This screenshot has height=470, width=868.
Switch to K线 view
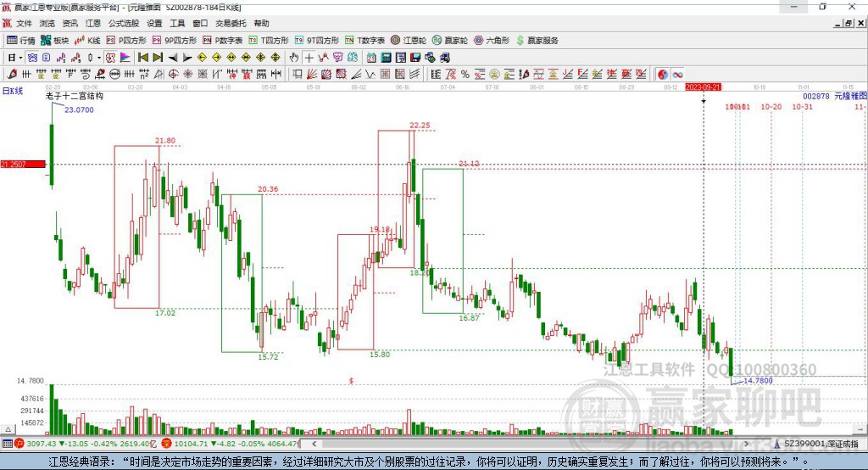87,41
